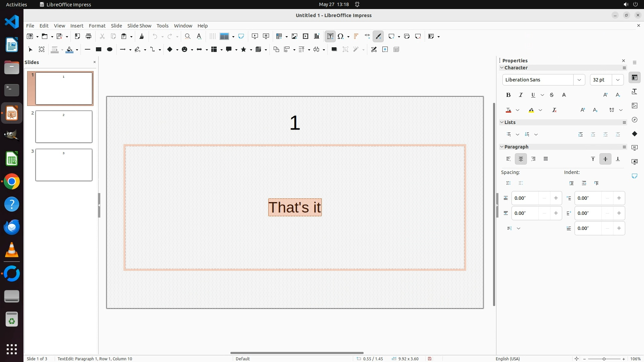Open the font name dropdown
This screenshot has width=644, height=362.
click(x=579, y=80)
